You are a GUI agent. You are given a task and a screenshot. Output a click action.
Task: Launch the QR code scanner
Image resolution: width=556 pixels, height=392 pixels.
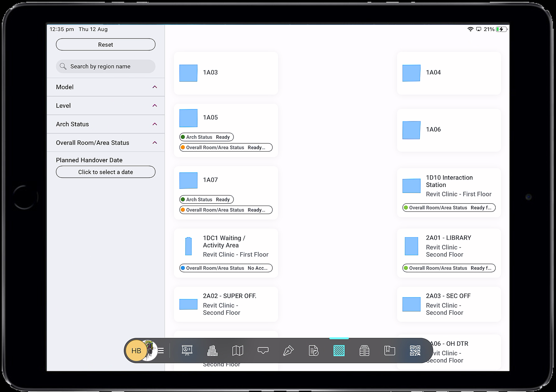pos(415,350)
